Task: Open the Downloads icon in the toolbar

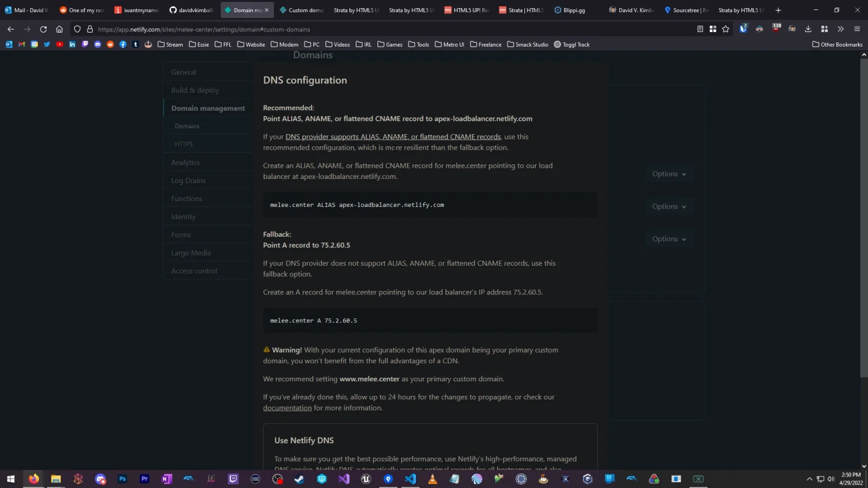Action: pyautogui.click(x=807, y=29)
